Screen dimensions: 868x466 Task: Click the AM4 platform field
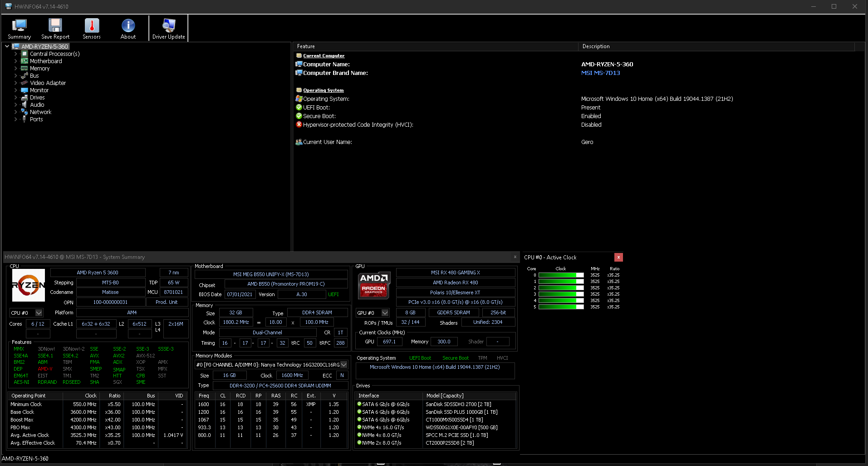132,312
